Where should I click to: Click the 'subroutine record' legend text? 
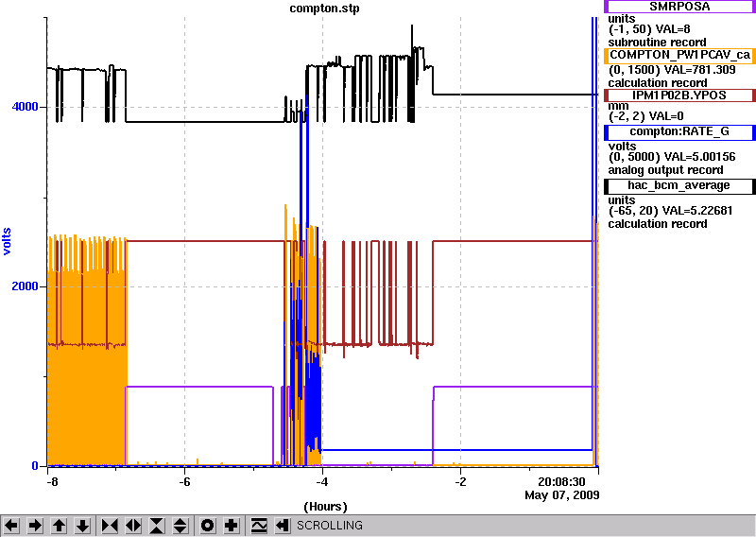pyautogui.click(x=657, y=43)
